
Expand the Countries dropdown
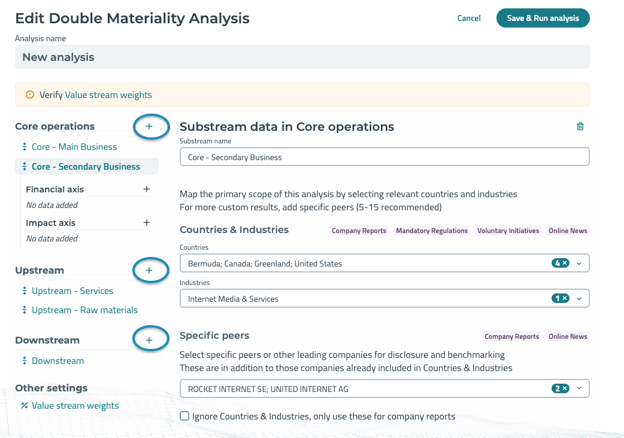[x=579, y=264]
